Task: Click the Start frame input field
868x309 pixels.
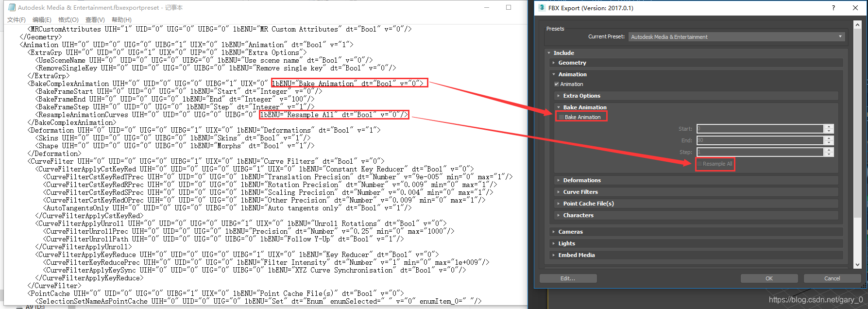Action: (760, 129)
